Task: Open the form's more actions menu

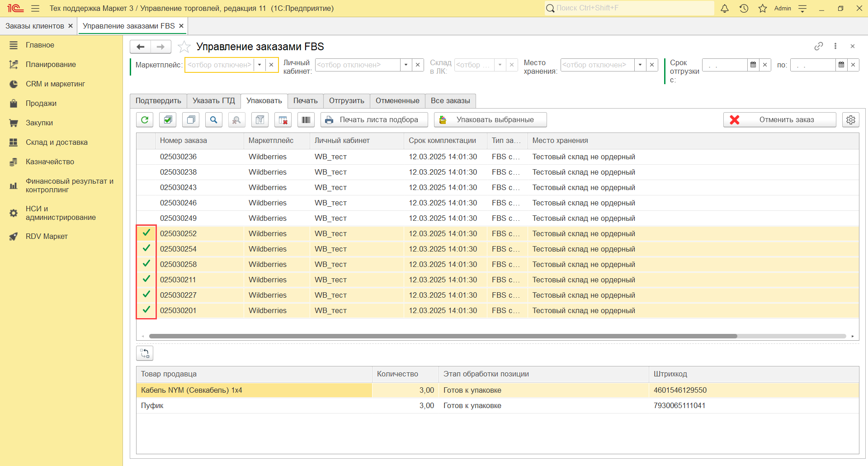Action: pos(835,46)
